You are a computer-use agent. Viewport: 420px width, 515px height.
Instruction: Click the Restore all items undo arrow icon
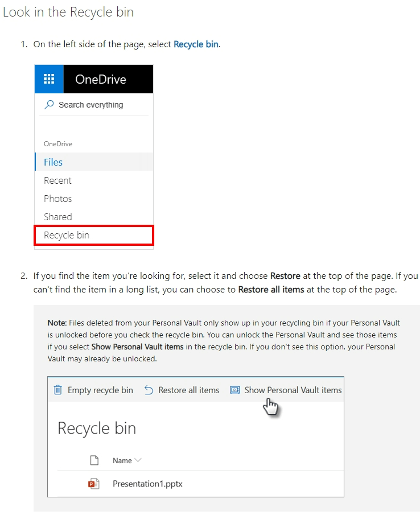point(149,390)
